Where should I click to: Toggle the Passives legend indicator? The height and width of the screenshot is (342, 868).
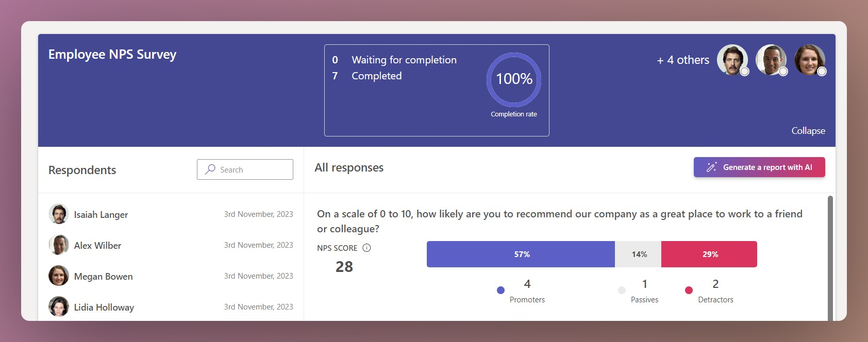click(x=621, y=290)
